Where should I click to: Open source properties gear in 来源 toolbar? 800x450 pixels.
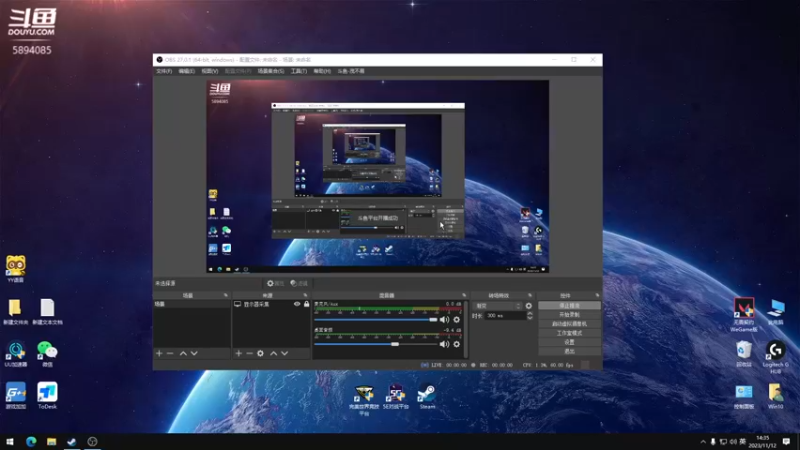260,353
